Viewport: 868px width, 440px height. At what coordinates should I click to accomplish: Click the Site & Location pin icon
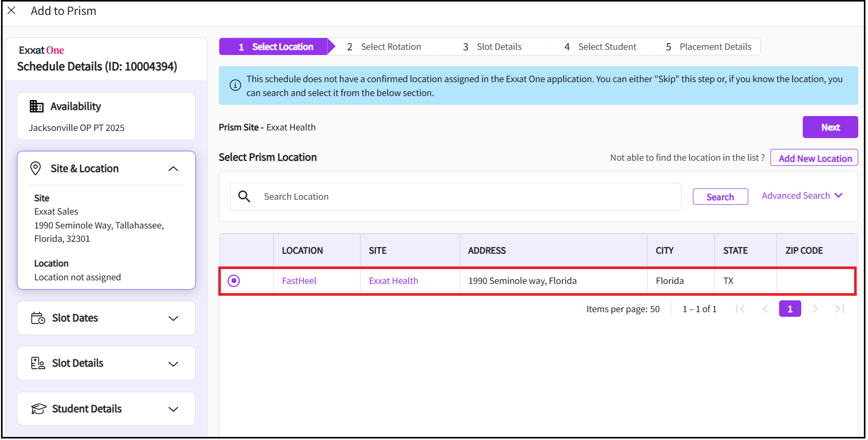(x=35, y=168)
